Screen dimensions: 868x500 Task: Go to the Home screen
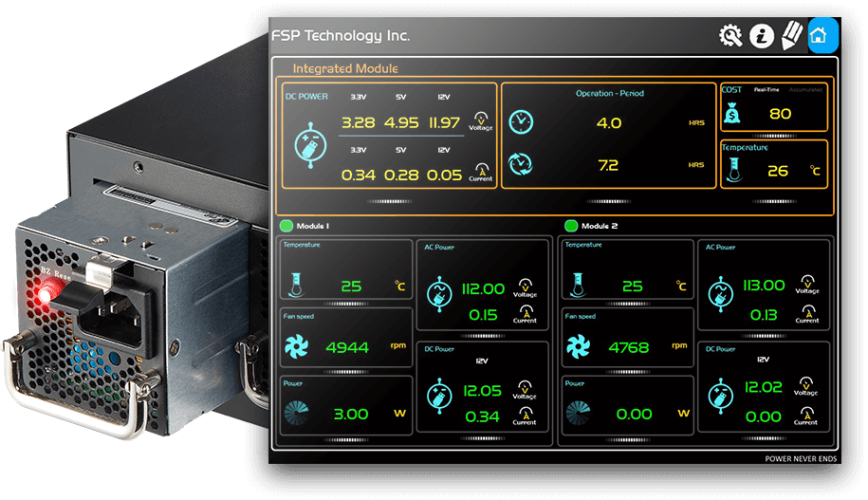pyautogui.click(x=822, y=36)
